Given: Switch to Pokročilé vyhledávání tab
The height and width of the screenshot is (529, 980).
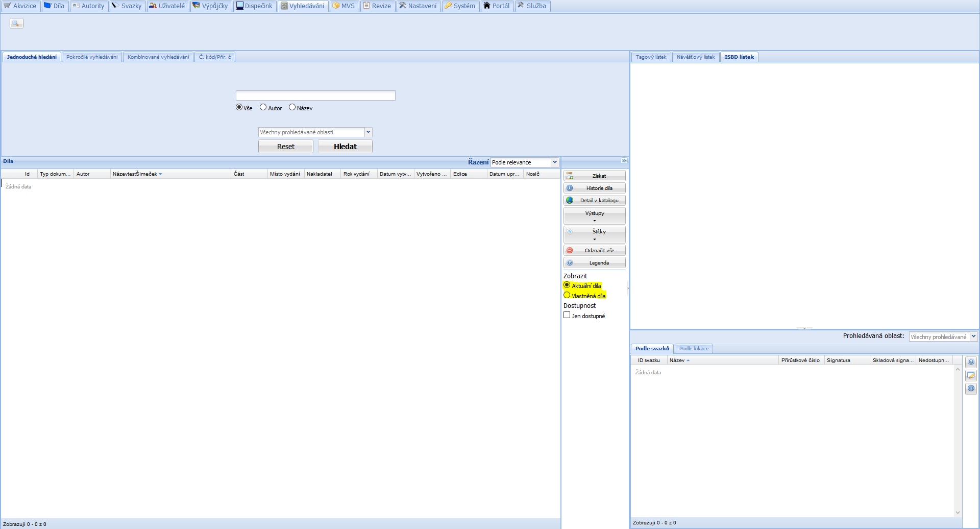Looking at the screenshot, I should click(x=92, y=57).
